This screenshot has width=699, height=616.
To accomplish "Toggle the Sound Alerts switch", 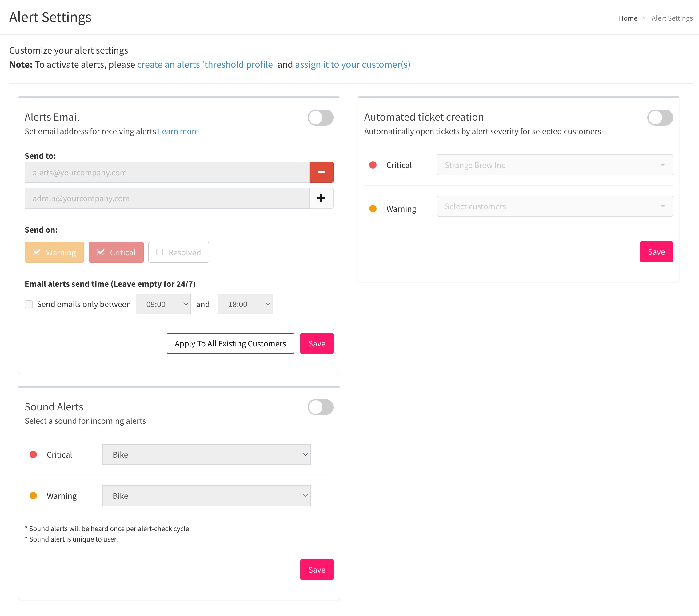I will pyautogui.click(x=321, y=407).
